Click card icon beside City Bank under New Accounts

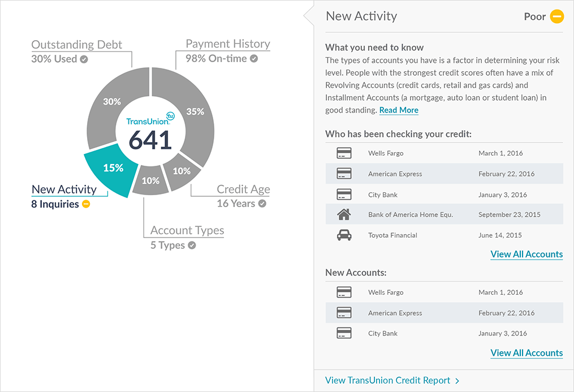point(344,333)
